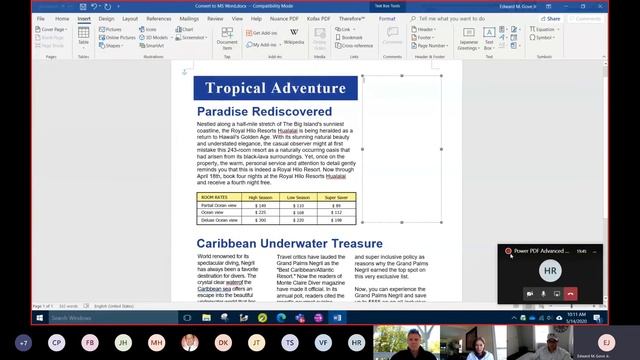This screenshot has width=640, height=360.
Task: Open Japanese Greetings menu
Action: (x=469, y=39)
